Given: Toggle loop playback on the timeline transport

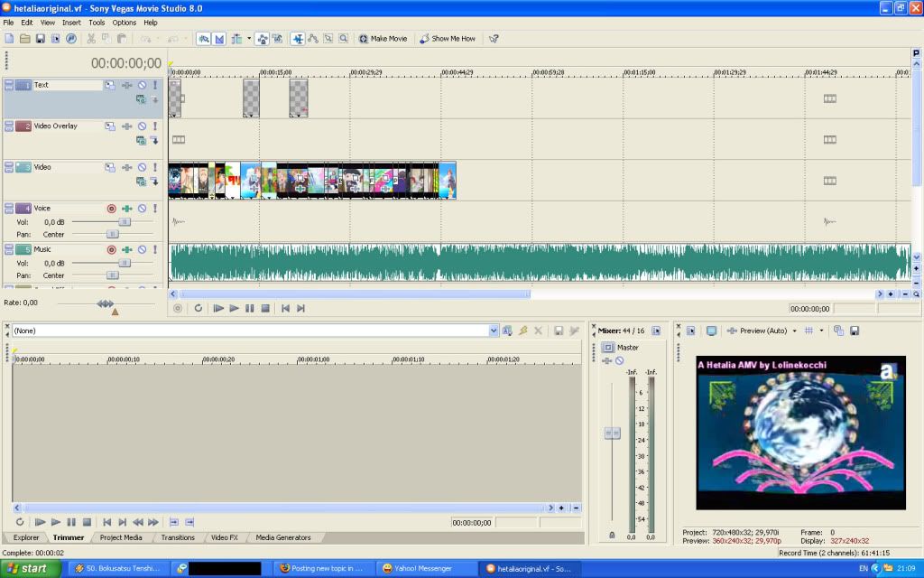Looking at the screenshot, I should 198,308.
